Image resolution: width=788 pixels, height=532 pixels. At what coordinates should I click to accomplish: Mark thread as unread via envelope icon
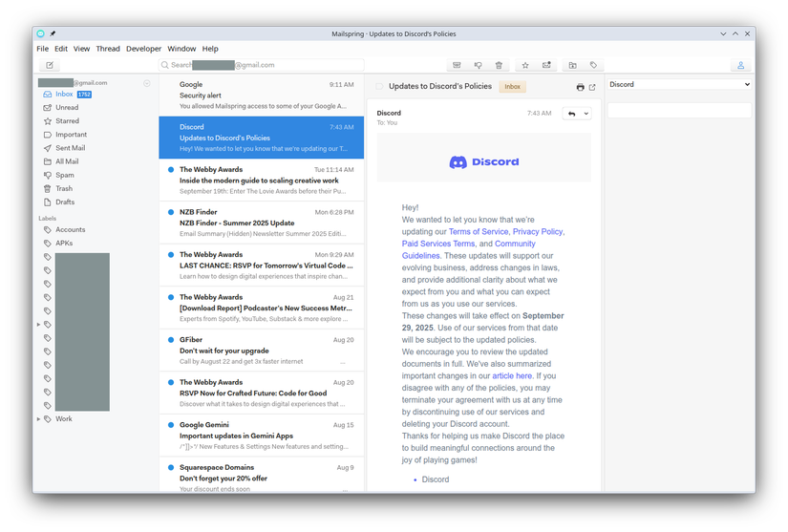(x=546, y=65)
